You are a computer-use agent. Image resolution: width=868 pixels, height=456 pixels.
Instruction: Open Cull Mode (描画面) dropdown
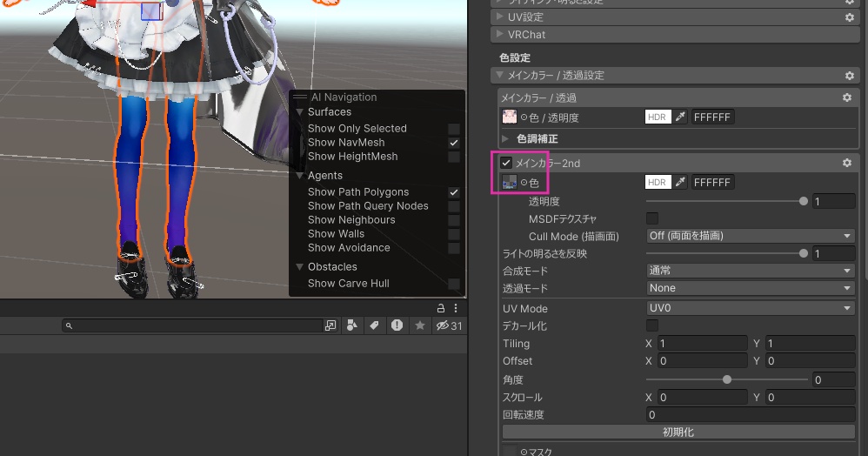pyautogui.click(x=751, y=236)
